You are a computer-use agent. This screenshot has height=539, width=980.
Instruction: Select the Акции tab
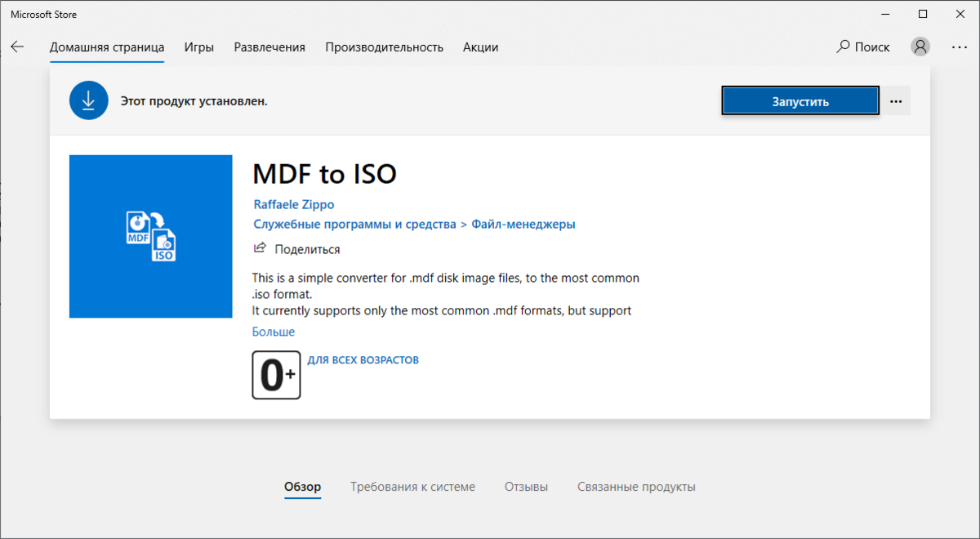tap(480, 47)
